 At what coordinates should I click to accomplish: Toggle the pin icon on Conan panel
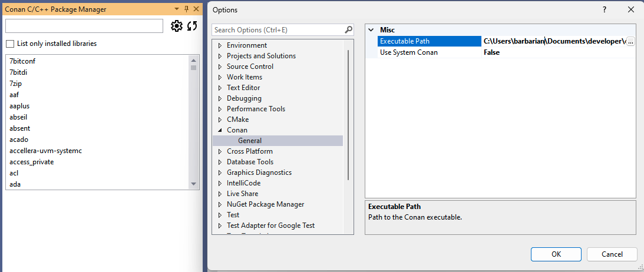pos(186,9)
